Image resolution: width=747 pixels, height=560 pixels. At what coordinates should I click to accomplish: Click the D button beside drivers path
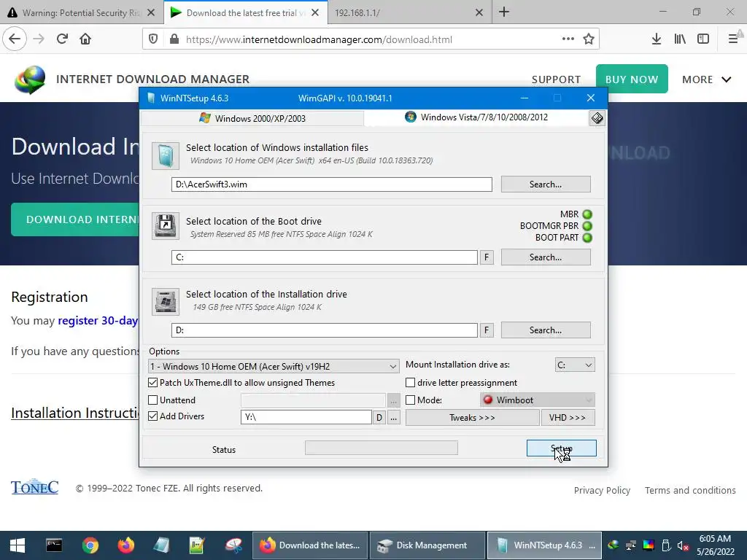coord(379,418)
